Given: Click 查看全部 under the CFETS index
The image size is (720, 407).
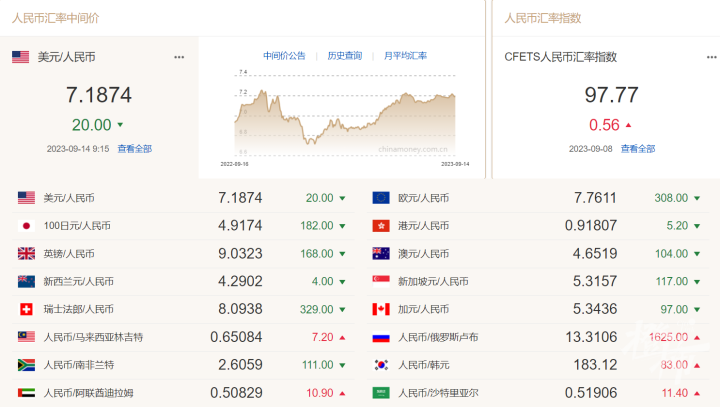Looking at the screenshot, I should pyautogui.click(x=637, y=148).
